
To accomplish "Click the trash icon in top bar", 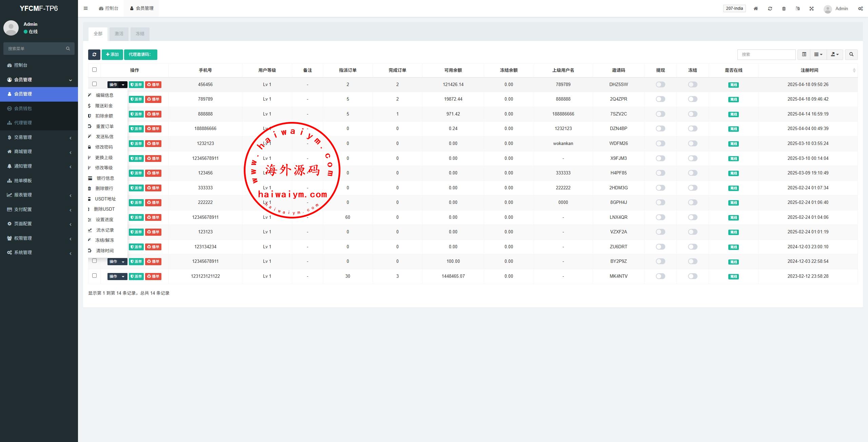I will [784, 8].
